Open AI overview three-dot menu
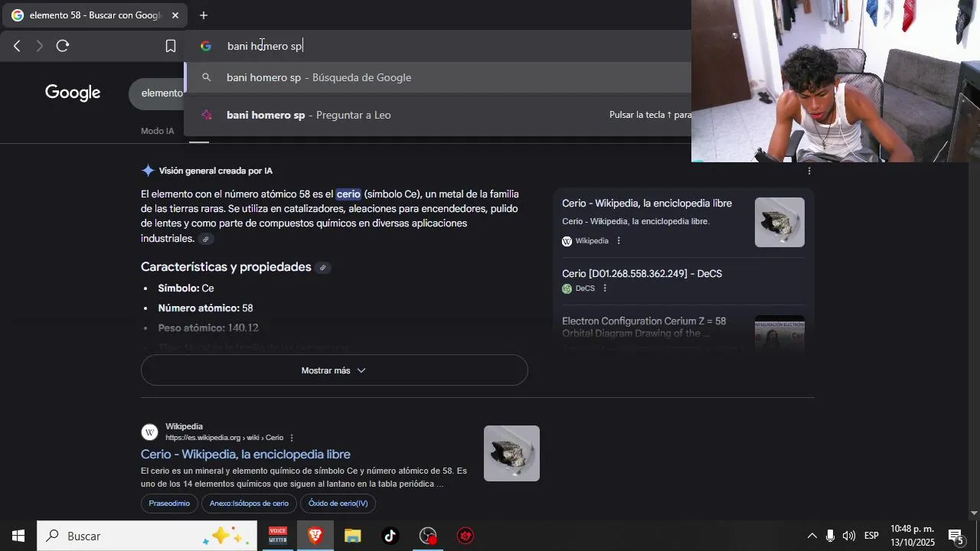The width and height of the screenshot is (980, 551). tap(809, 171)
